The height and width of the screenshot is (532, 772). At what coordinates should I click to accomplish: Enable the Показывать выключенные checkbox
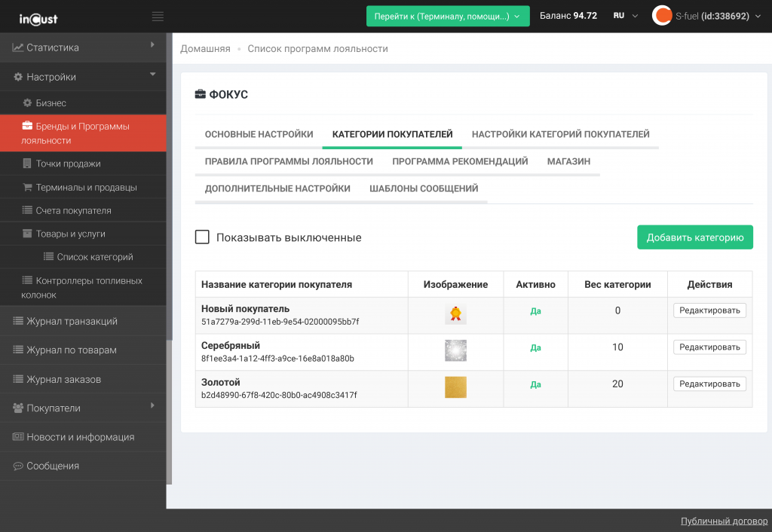click(x=202, y=237)
